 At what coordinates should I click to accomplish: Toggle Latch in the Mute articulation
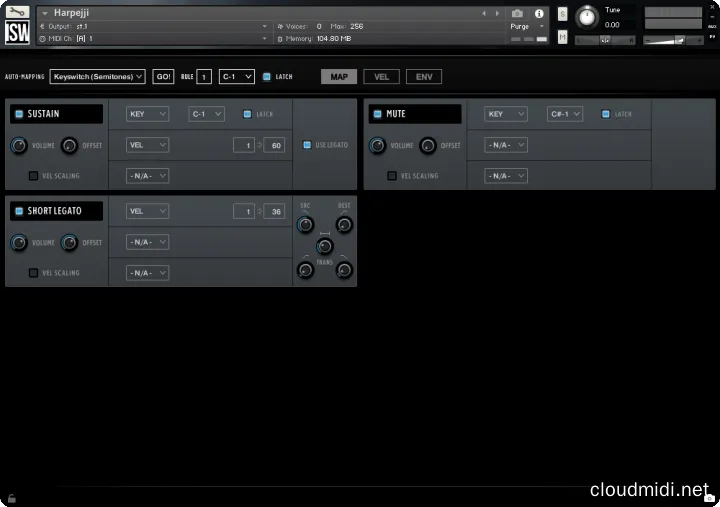click(x=606, y=114)
